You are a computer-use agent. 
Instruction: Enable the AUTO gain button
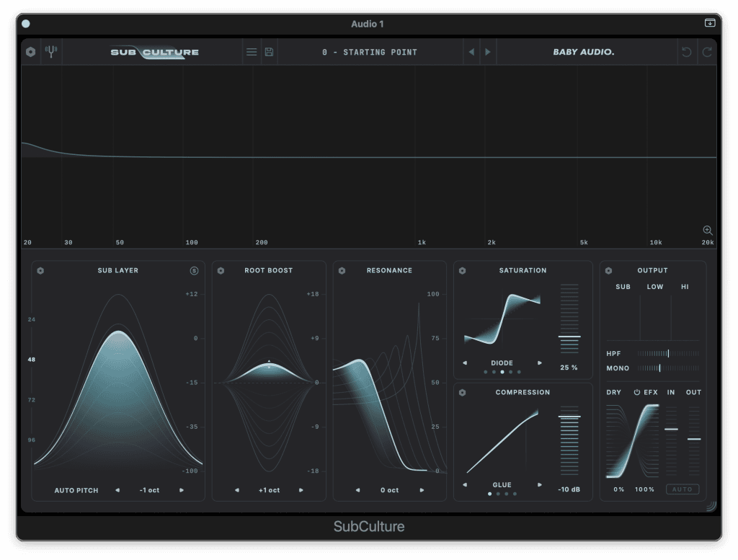point(683,489)
